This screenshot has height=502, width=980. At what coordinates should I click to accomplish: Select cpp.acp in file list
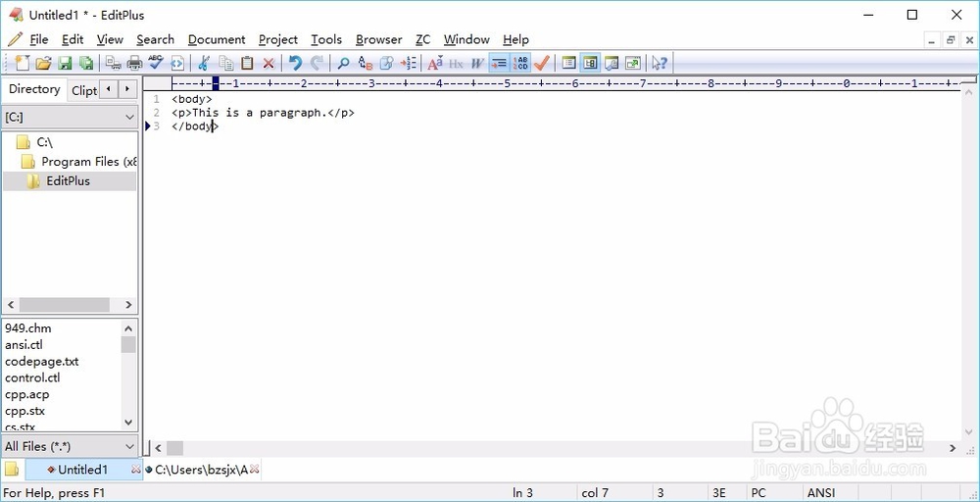pos(26,394)
